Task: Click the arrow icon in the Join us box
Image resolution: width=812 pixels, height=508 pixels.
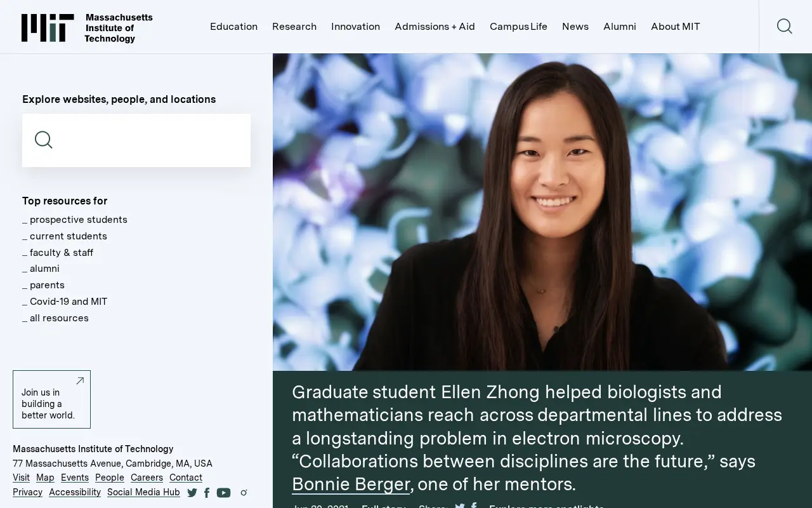Action: point(80,381)
